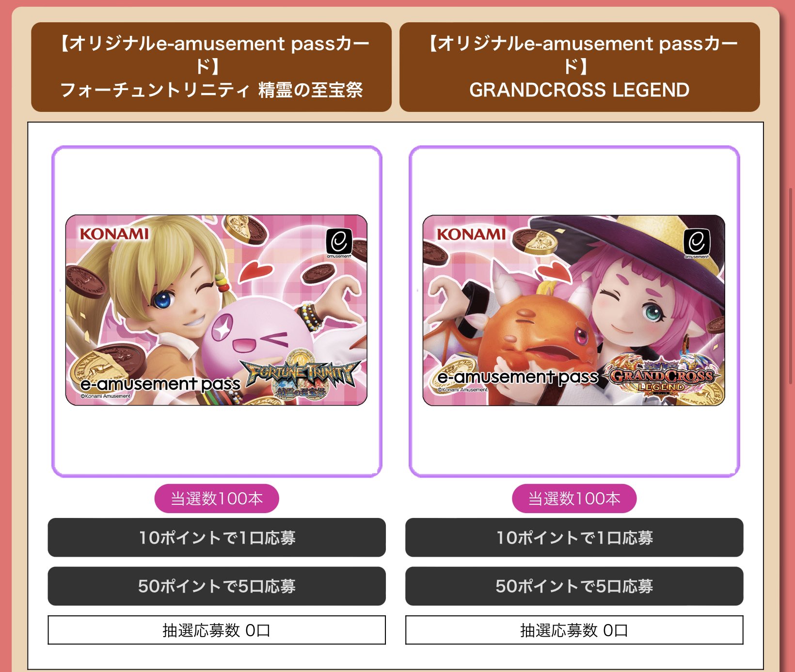Click left card's 当選数100本 pink badge
The image size is (795, 672).
click(x=217, y=498)
